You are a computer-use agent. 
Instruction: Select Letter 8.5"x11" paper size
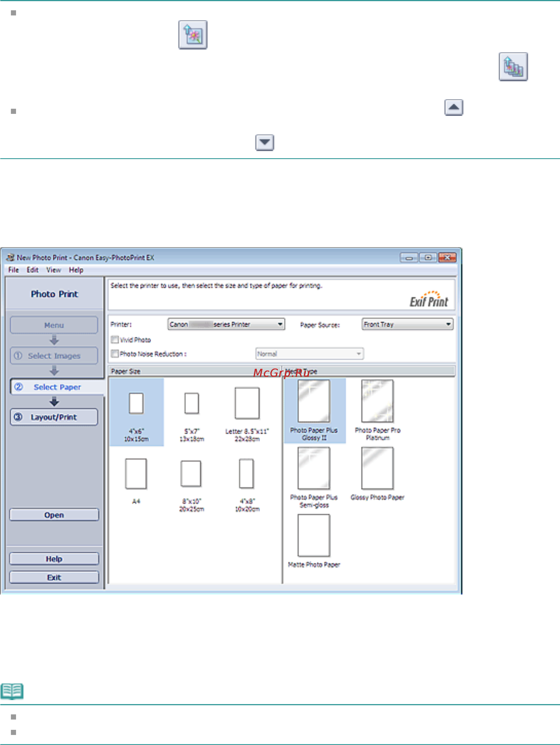(247, 415)
